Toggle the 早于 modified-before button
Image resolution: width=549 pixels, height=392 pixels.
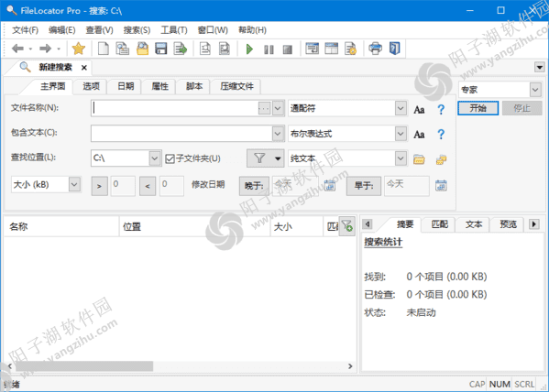(x=364, y=186)
